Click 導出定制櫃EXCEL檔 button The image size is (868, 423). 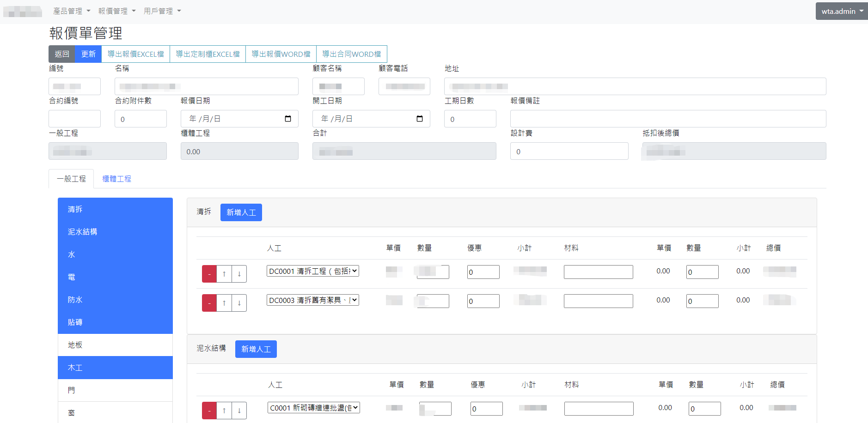[208, 54]
